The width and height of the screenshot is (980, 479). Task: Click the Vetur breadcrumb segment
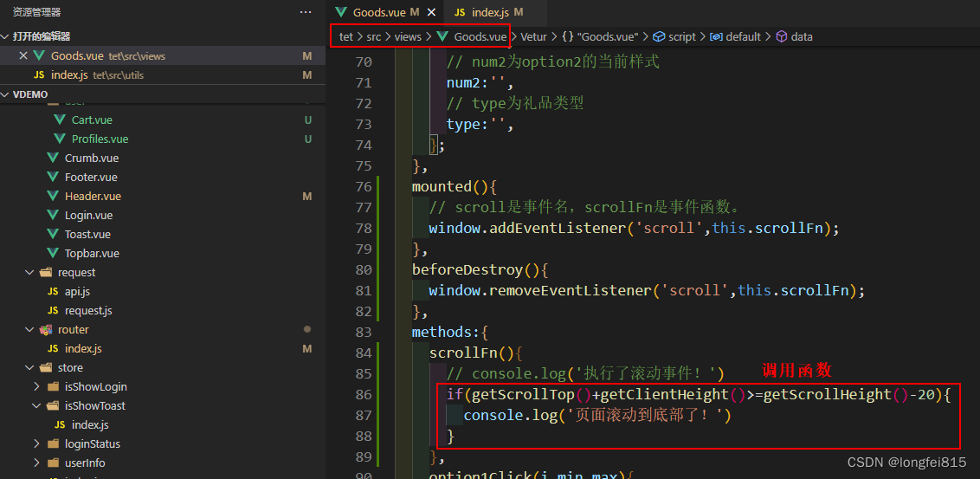click(533, 37)
